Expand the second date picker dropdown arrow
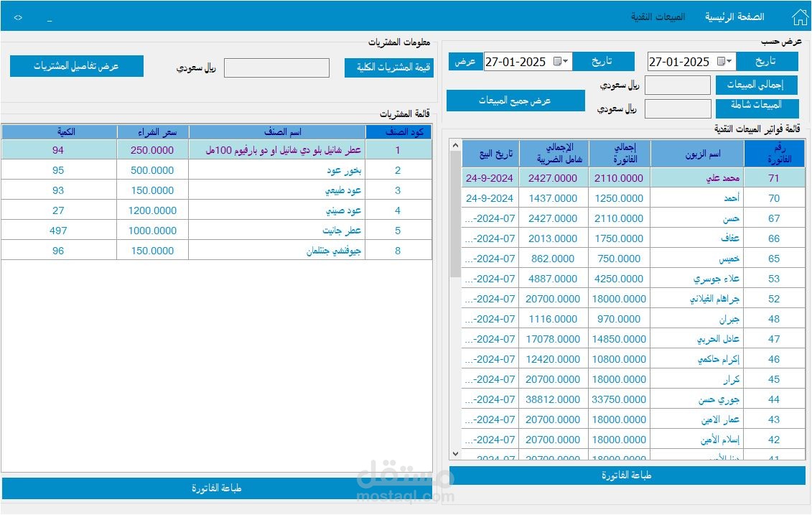Screen dimensions: 812x515 click(566, 62)
